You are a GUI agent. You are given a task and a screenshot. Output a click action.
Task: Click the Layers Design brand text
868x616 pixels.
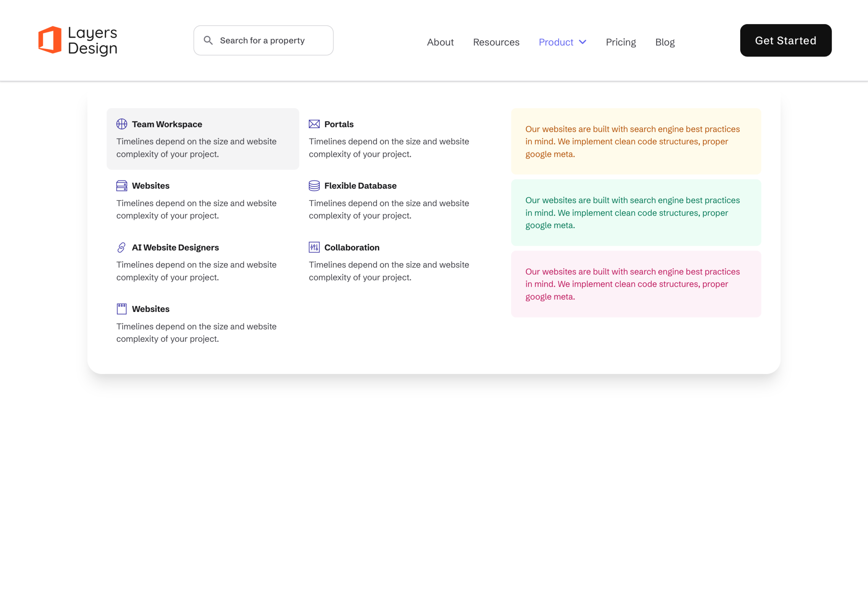pos(92,41)
